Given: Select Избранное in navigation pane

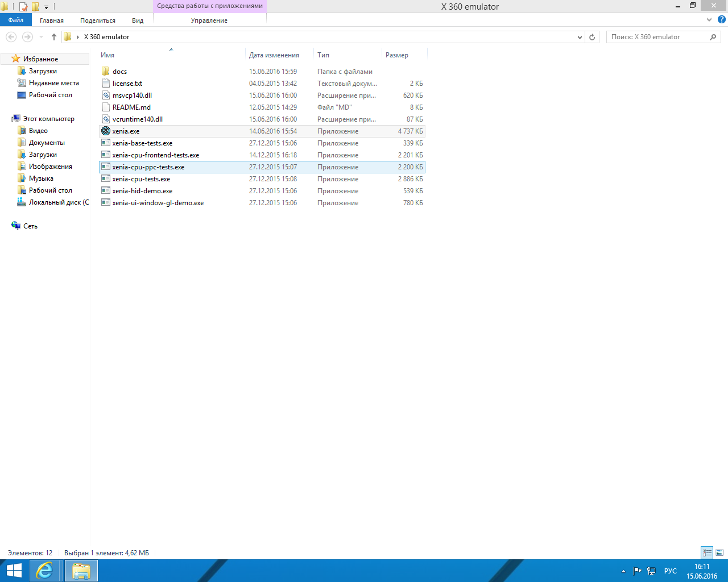Looking at the screenshot, I should [40, 59].
